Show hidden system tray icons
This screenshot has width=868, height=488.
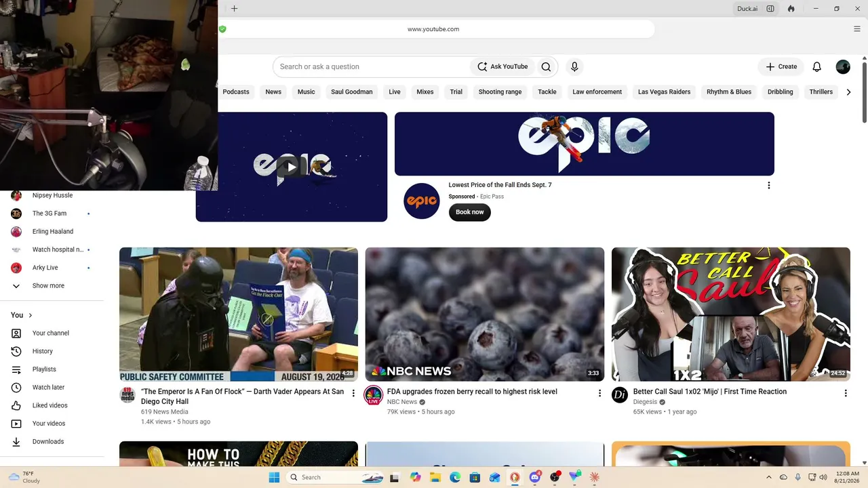pos(768,477)
